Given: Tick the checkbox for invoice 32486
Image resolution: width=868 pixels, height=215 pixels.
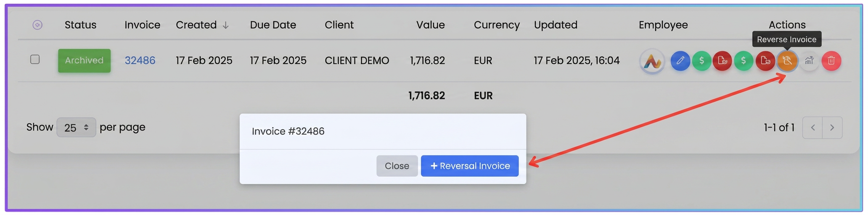Looking at the screenshot, I should coord(35,60).
